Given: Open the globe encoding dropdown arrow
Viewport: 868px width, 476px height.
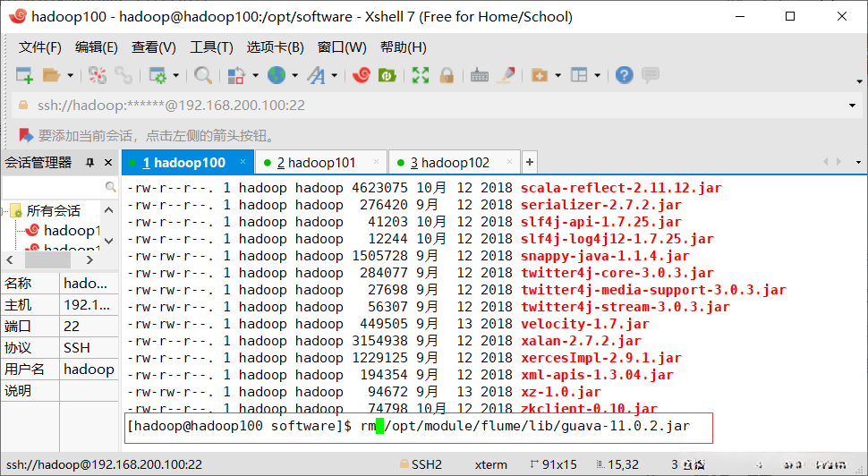Looking at the screenshot, I should [x=294, y=76].
